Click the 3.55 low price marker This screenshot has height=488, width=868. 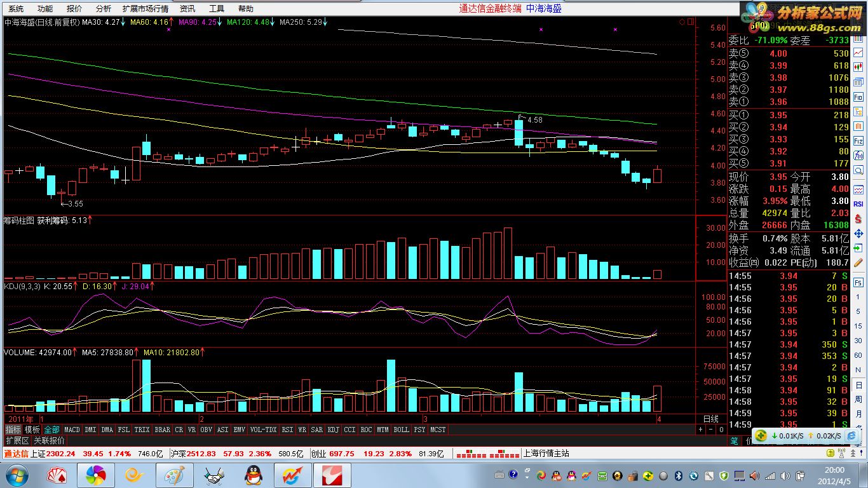(x=75, y=204)
